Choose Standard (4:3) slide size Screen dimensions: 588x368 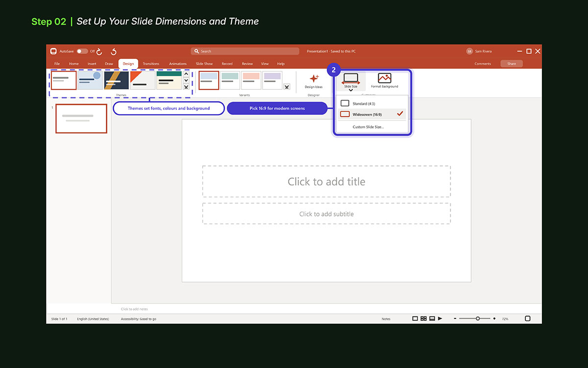click(x=372, y=104)
